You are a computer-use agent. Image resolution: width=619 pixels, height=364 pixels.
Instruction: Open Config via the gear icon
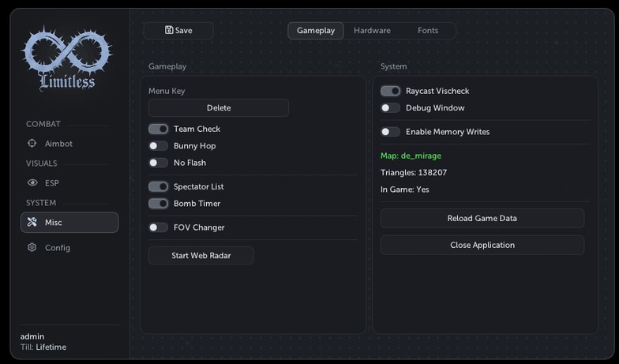[32, 247]
